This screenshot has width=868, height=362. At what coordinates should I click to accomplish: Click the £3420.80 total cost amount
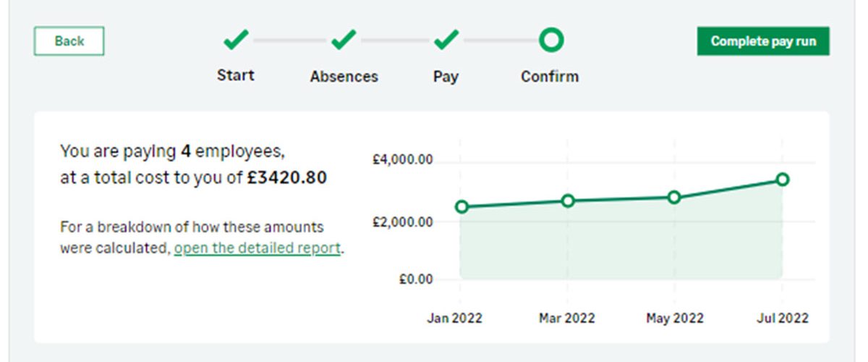coord(286,177)
